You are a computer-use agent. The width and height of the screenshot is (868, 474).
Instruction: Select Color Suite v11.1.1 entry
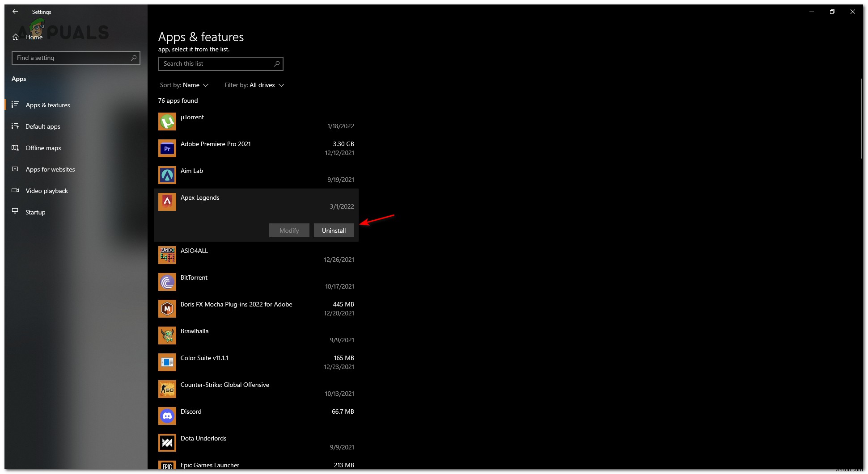pos(256,362)
